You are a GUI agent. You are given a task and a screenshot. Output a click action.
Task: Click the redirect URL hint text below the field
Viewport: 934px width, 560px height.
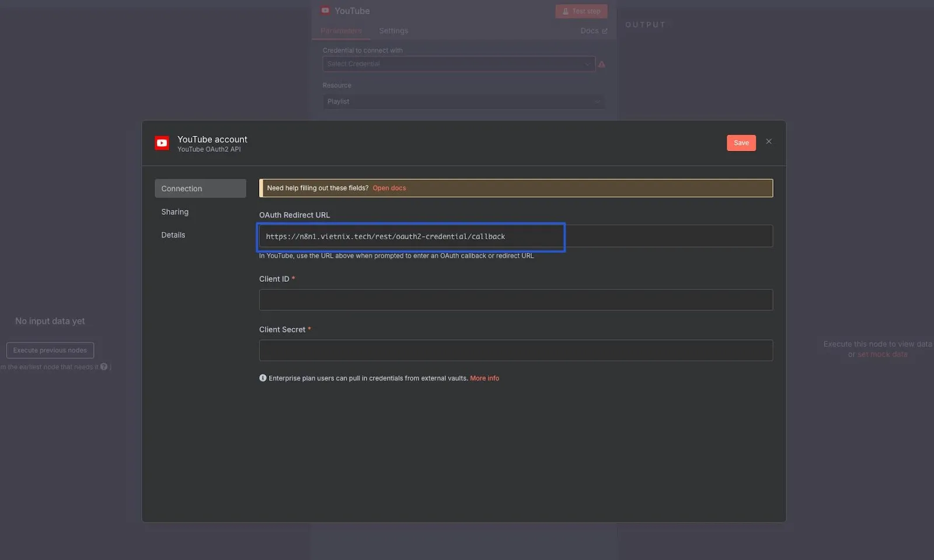(x=396, y=256)
